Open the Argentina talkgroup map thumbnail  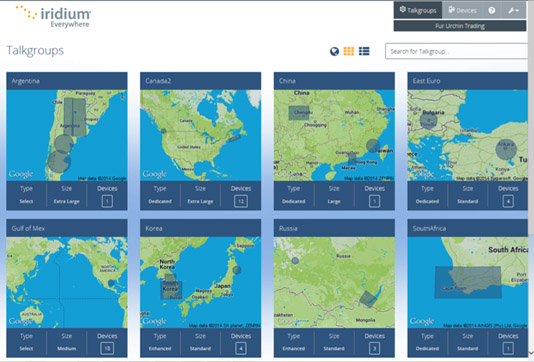pyautogui.click(x=67, y=135)
